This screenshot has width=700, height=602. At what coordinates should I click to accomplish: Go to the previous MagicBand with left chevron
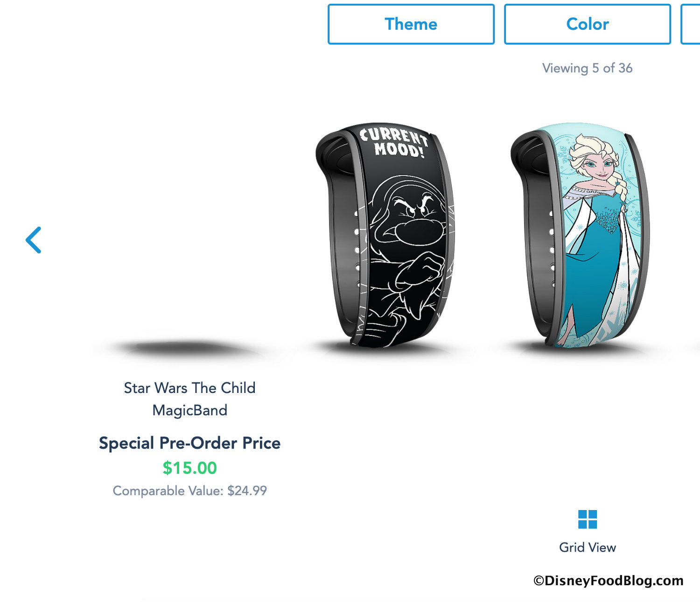(34, 240)
